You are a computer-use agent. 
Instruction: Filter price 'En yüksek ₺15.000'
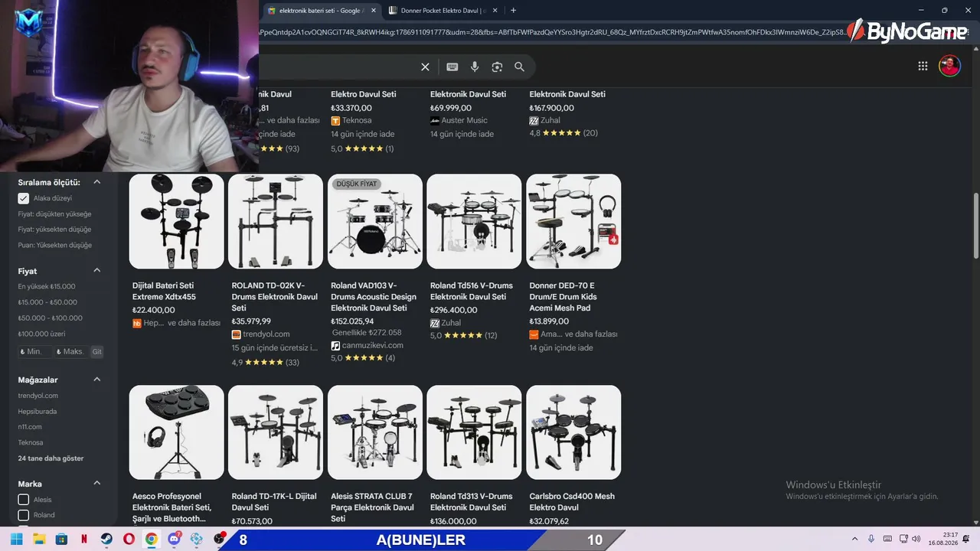(47, 287)
